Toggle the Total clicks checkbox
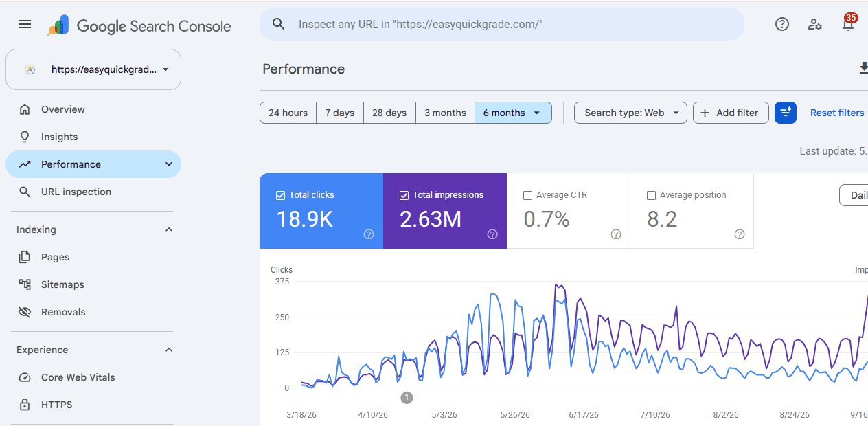The height and width of the screenshot is (426, 868). (280, 195)
